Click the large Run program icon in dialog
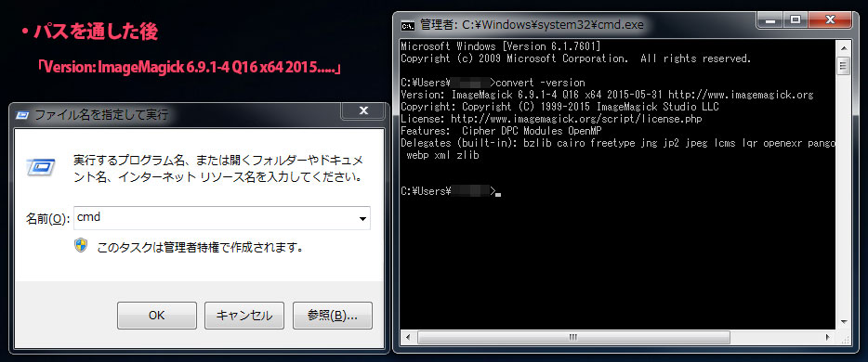The height and width of the screenshot is (362, 868). pos(41,166)
